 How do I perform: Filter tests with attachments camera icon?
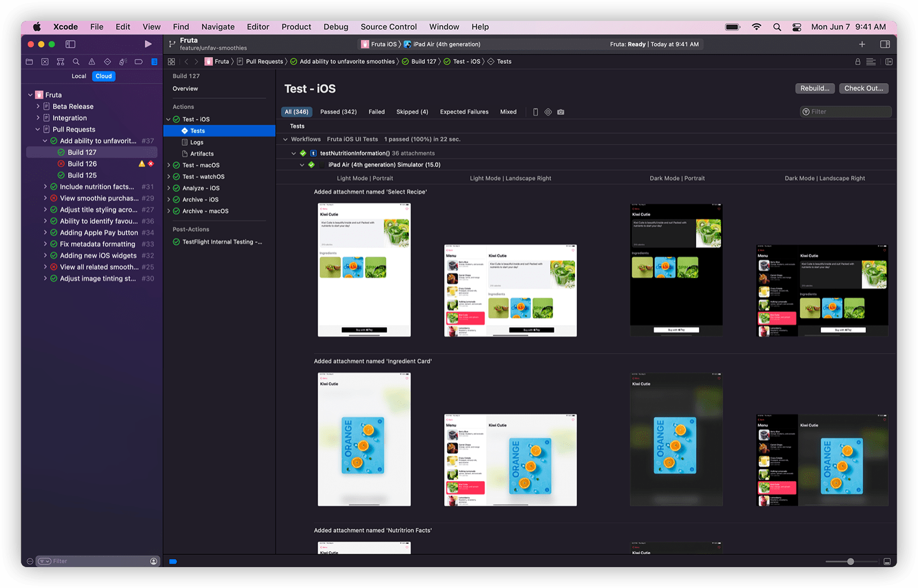pyautogui.click(x=561, y=112)
